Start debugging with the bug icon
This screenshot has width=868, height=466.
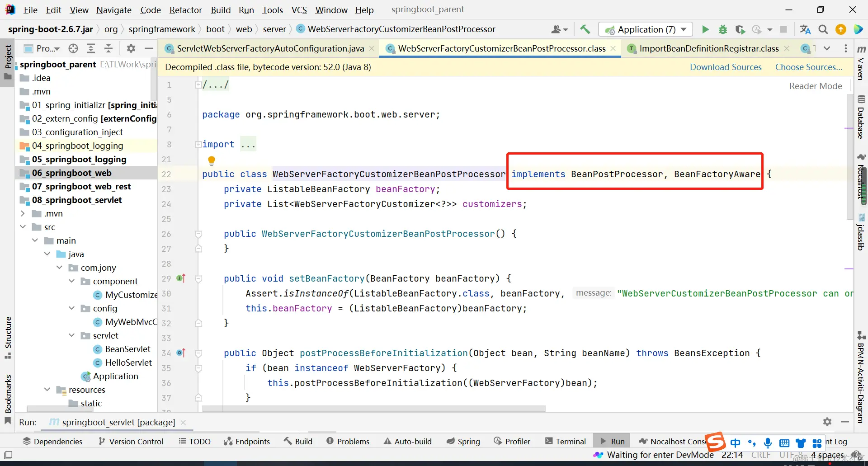click(x=723, y=29)
